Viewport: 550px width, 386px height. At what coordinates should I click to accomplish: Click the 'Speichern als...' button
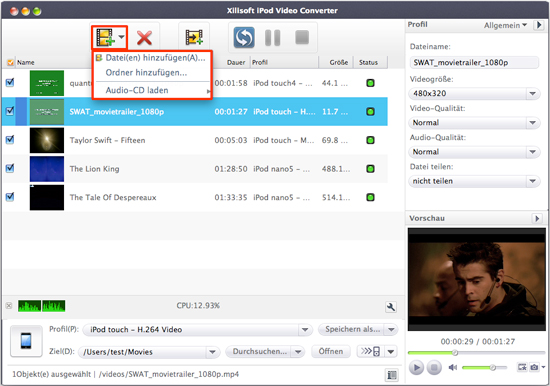pos(351,330)
